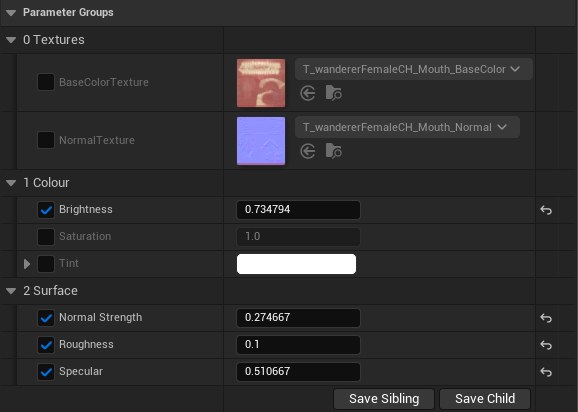The width and height of the screenshot is (578, 412).
Task: Uncheck the Roughness checkbox
Action: click(46, 345)
